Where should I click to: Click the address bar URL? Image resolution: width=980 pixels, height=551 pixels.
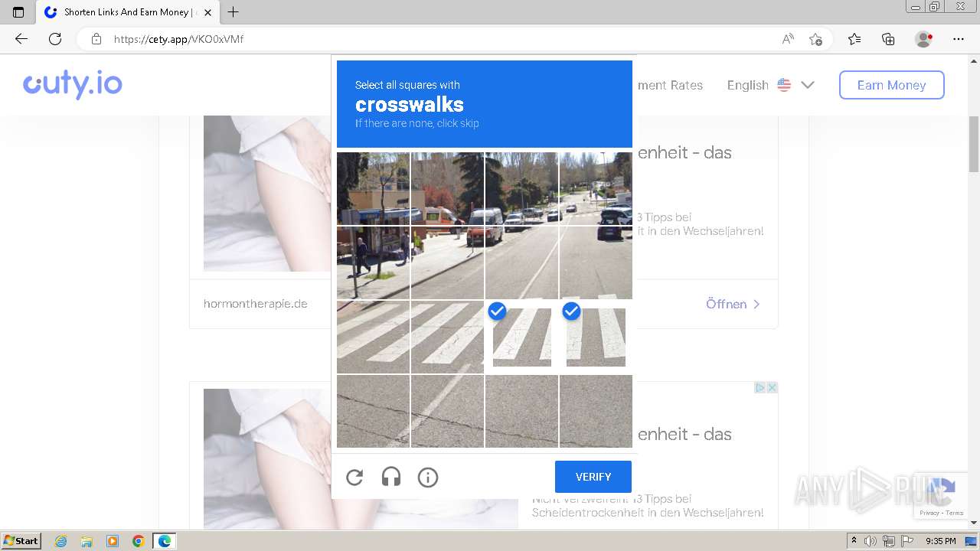[178, 39]
